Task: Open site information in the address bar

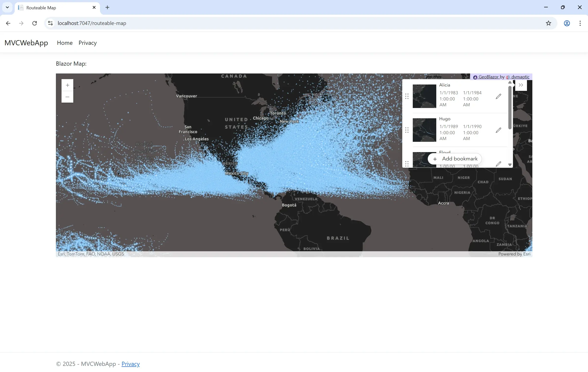Action: point(50,23)
